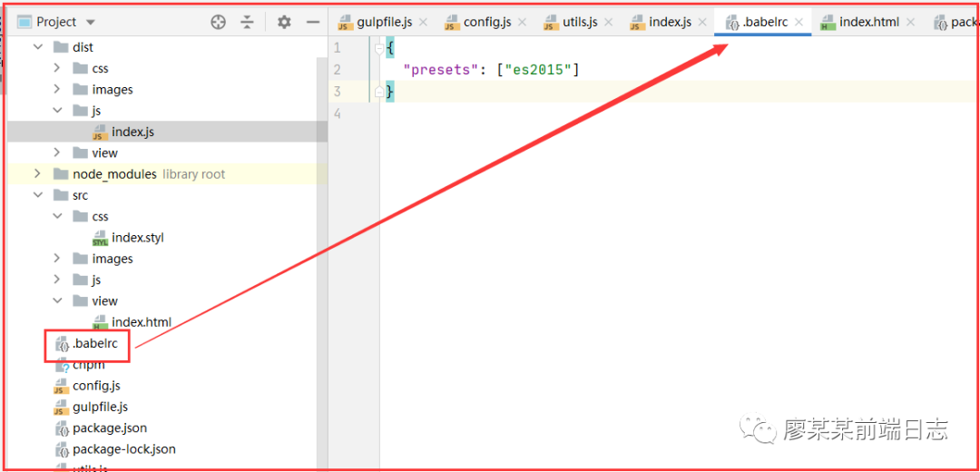Screen dimensions: 980x472
Task: Click the gulpfile.js tree file icon
Action: [62, 408]
